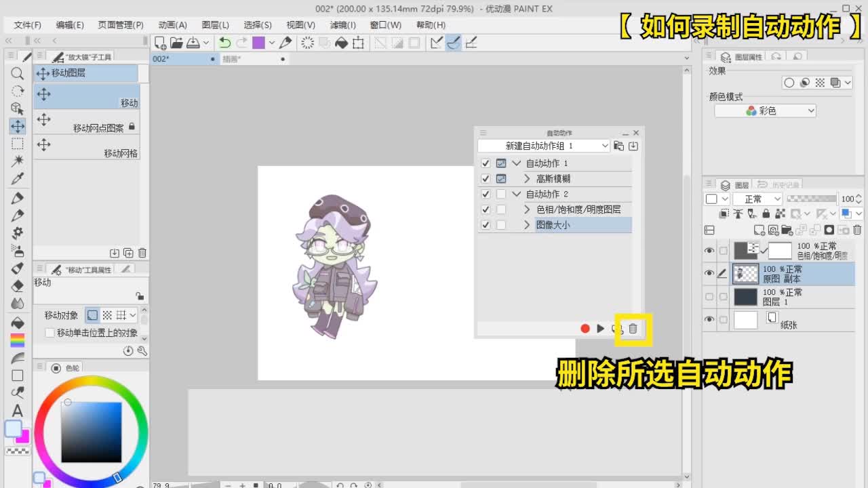Select the move layer tool in toolbox
Image resolution: width=868 pixels, height=488 pixels.
click(x=18, y=126)
